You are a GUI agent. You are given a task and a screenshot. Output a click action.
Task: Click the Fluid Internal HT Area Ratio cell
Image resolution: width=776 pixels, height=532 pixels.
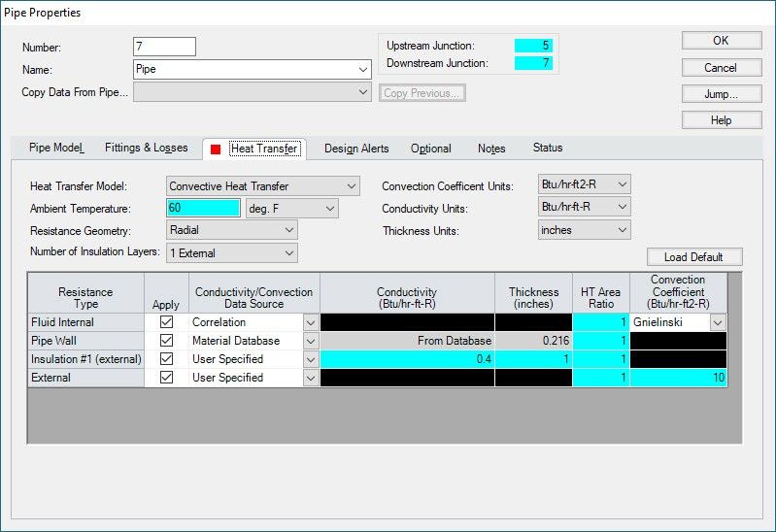click(601, 322)
